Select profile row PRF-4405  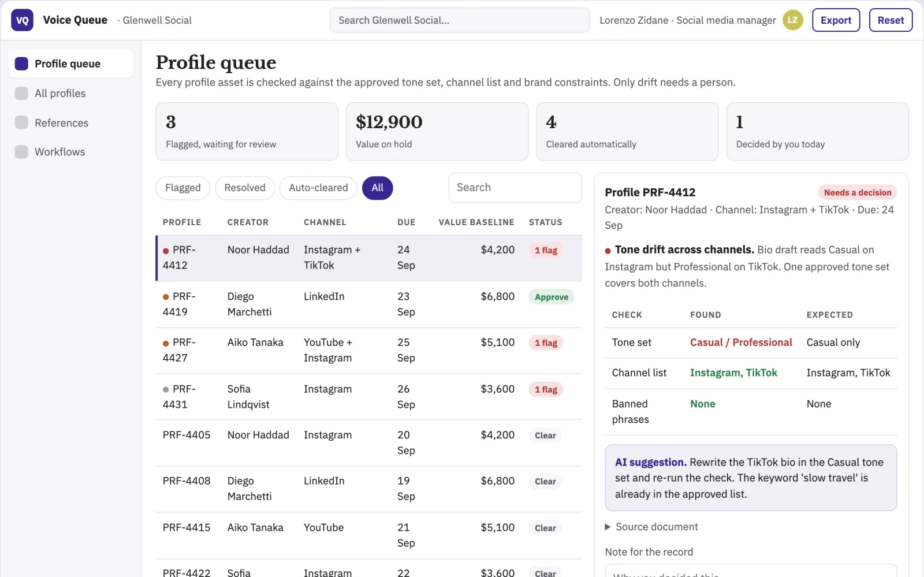tap(368, 443)
